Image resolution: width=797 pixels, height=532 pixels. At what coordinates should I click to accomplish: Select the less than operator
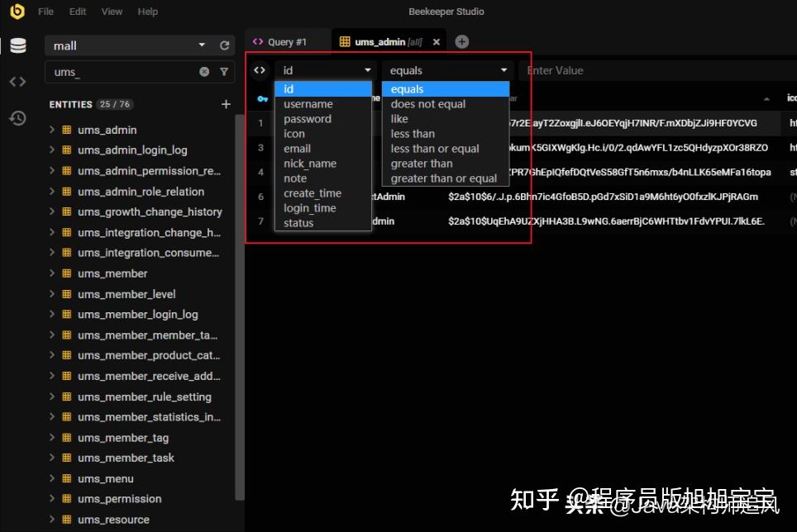point(446,134)
